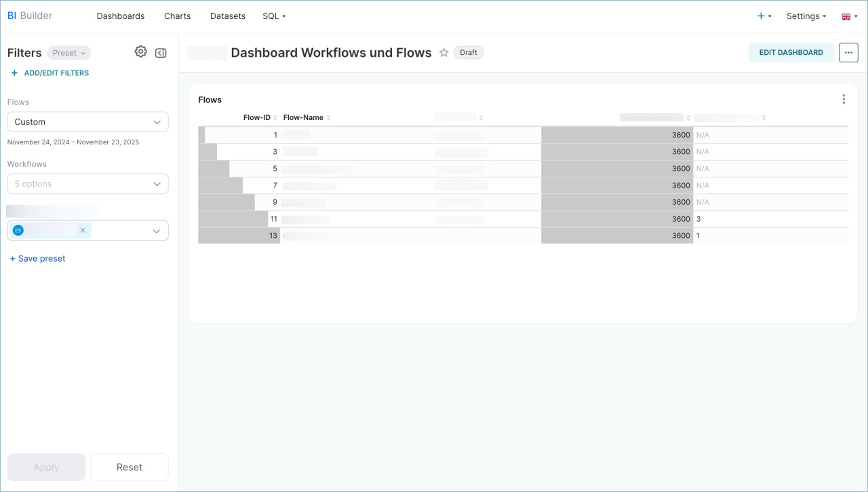Screen dimensions: 868x492
Task: Open the Dashboards menu item
Action: tap(121, 16)
